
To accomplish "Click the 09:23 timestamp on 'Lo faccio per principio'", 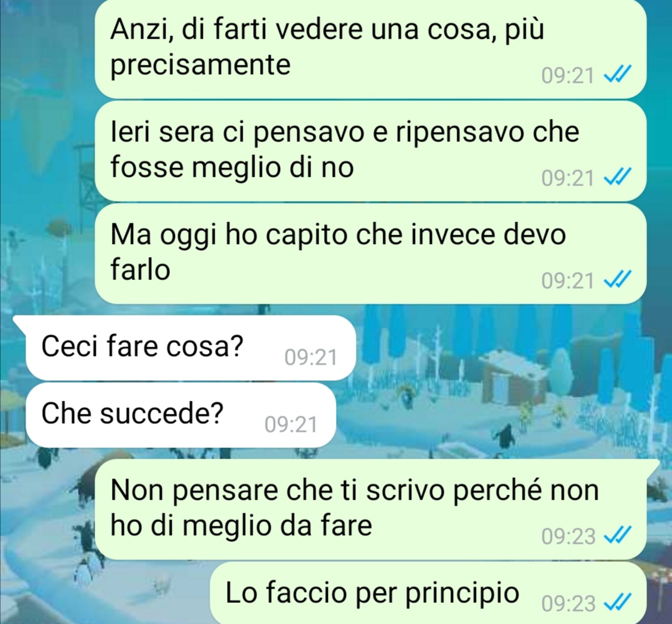I will 568,603.
